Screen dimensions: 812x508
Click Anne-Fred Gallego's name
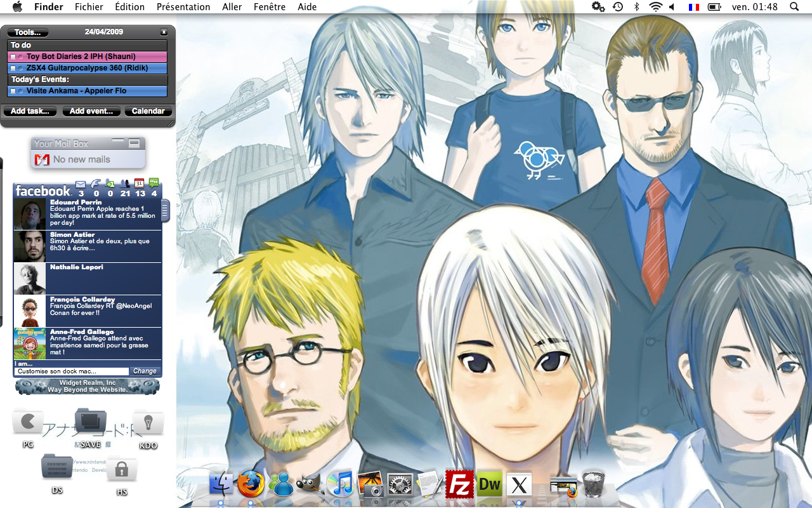point(82,331)
